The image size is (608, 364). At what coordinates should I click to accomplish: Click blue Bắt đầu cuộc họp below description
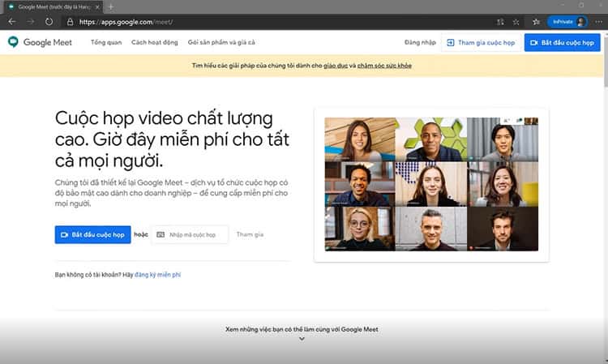click(92, 234)
